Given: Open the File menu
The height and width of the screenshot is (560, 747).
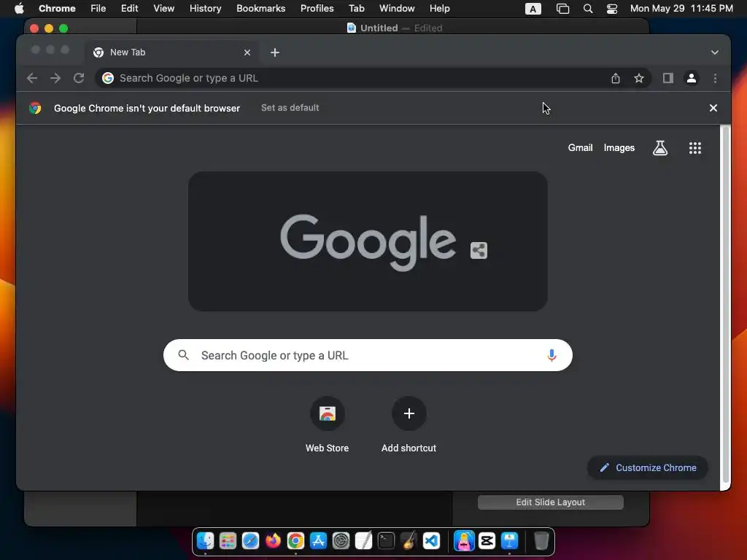Looking at the screenshot, I should [98, 9].
